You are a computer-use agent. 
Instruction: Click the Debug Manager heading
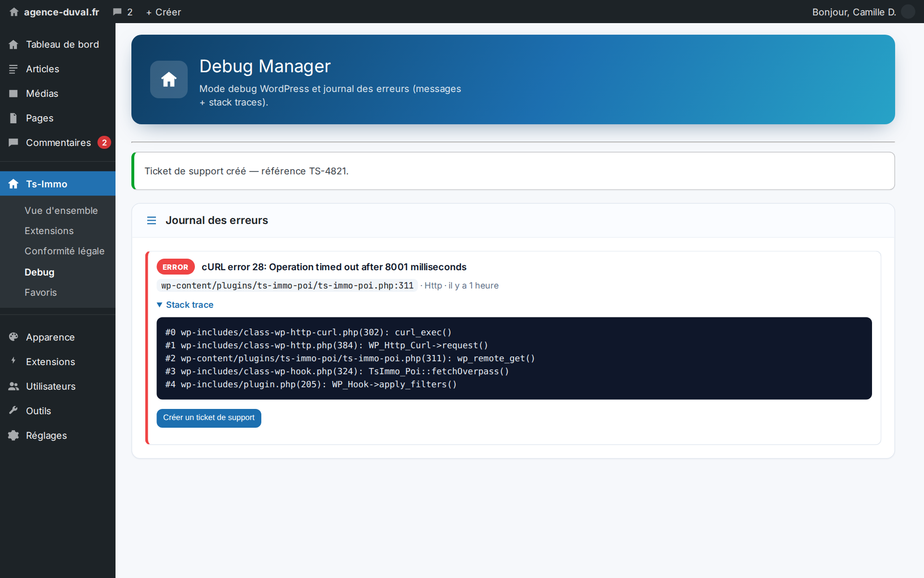265,66
